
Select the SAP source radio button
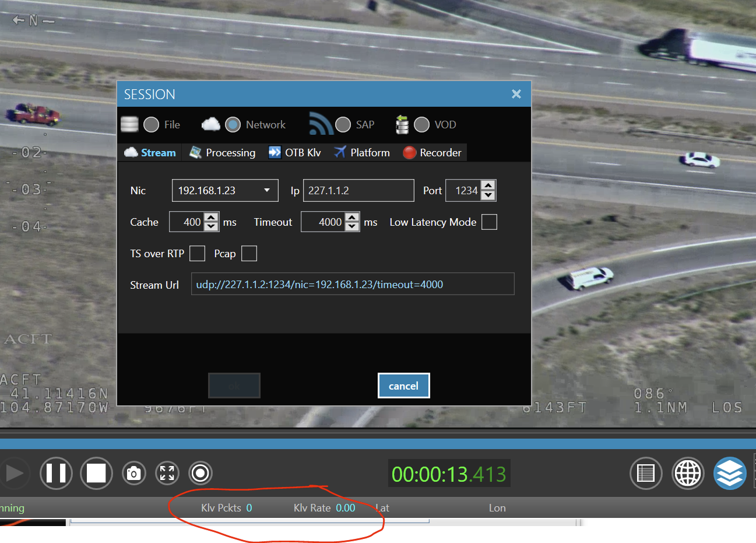click(x=343, y=125)
